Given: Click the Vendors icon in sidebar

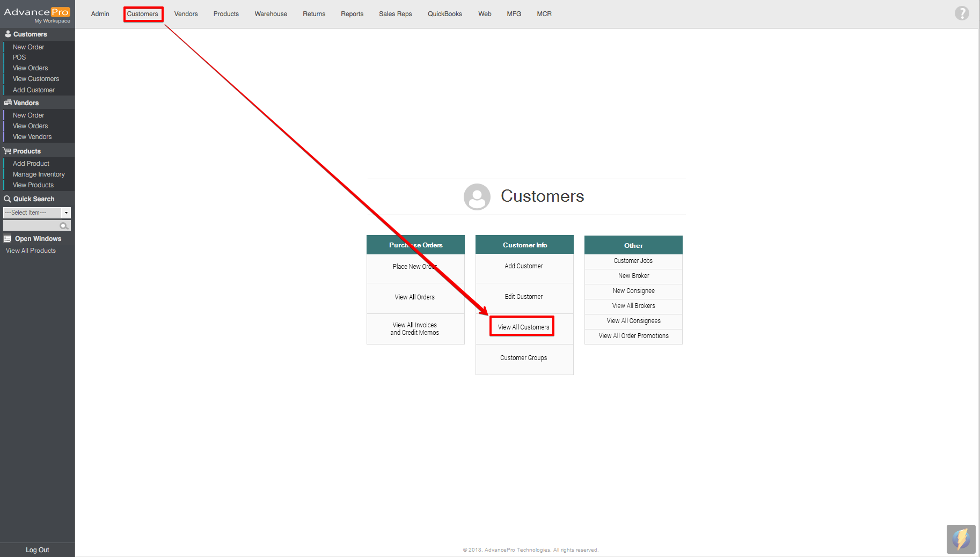Looking at the screenshot, I should [x=8, y=102].
